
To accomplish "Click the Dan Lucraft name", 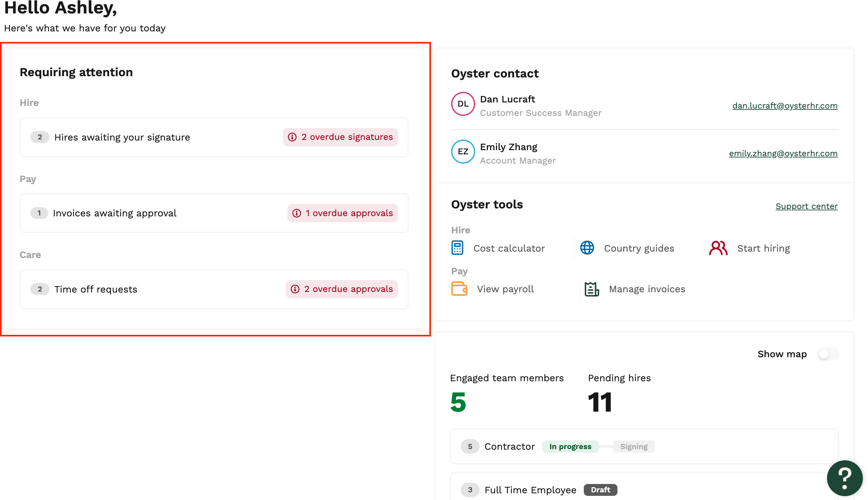I will pos(507,99).
